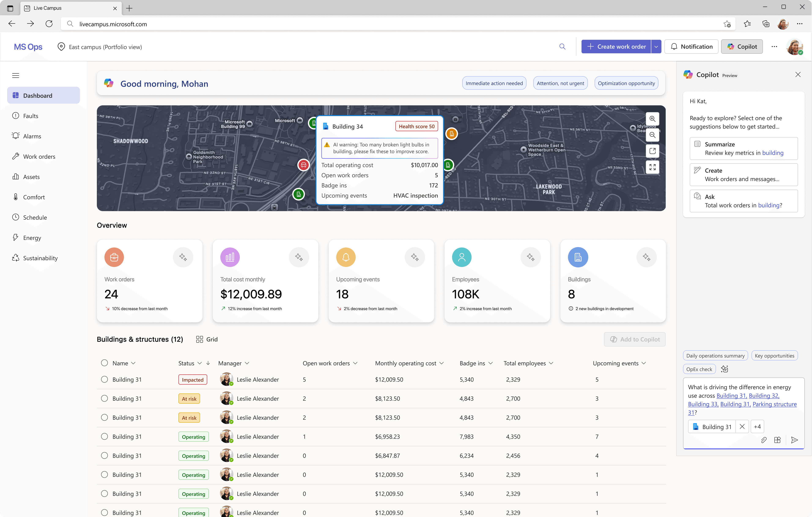
Task: Click sparkle icon on Work orders card
Action: tap(183, 257)
